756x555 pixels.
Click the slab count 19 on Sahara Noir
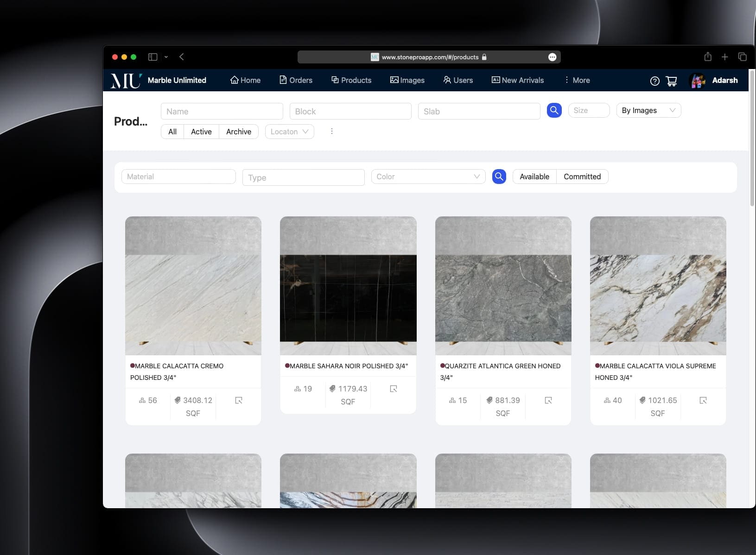pyautogui.click(x=303, y=389)
